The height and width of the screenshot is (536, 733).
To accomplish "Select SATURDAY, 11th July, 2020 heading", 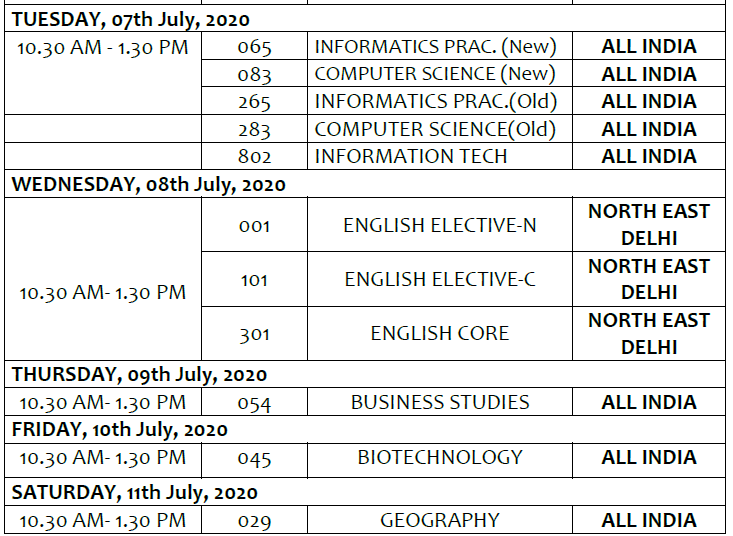I will 134,493.
